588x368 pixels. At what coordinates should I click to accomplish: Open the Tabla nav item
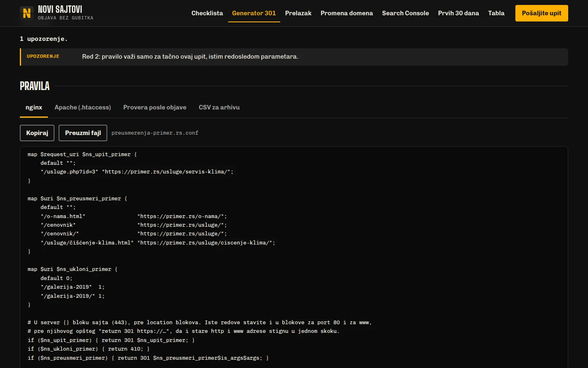click(496, 13)
